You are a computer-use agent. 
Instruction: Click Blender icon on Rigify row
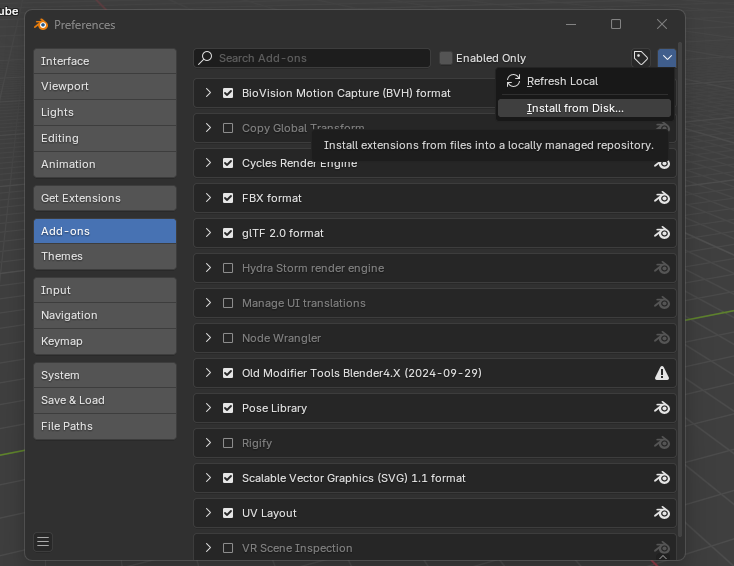coord(661,443)
